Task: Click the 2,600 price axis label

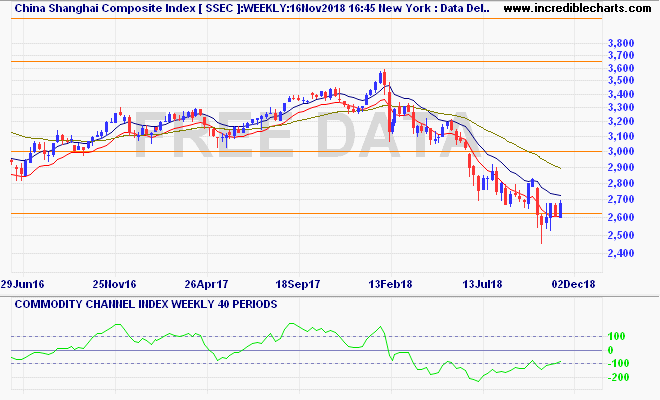Action: (x=621, y=218)
